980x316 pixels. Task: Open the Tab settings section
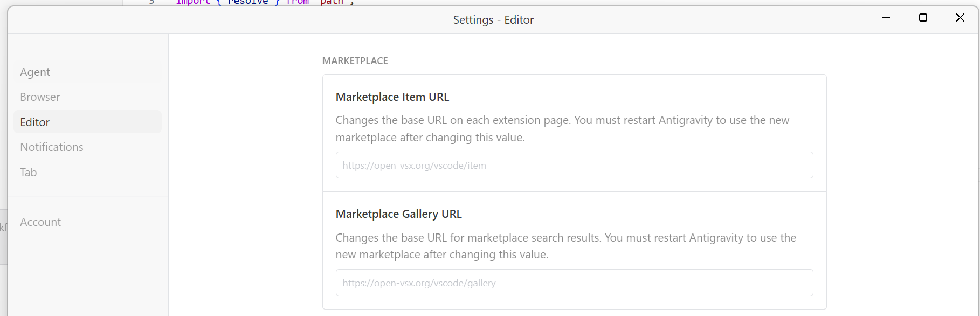point(29,173)
